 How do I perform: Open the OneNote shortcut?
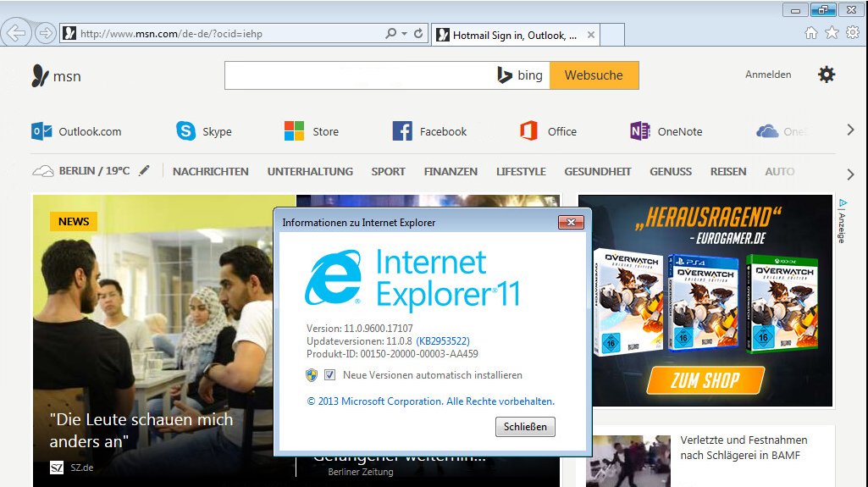(x=666, y=132)
